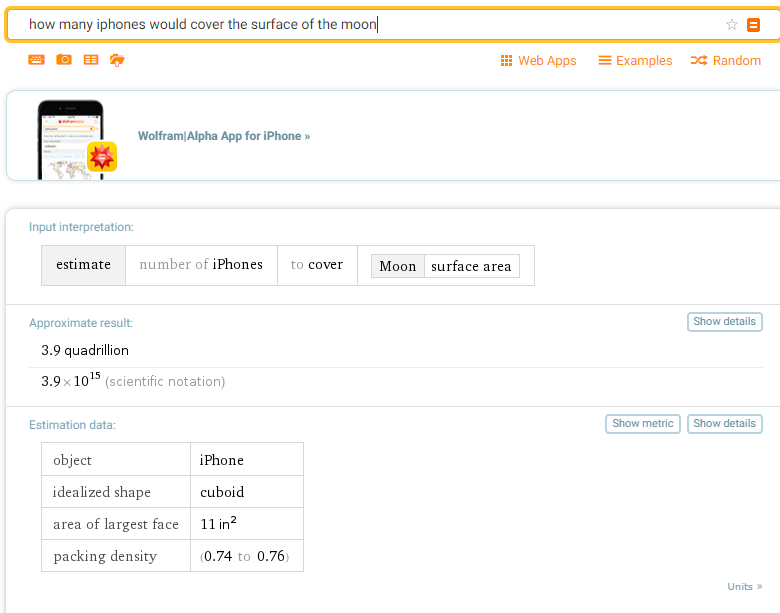Viewport: 780px width, 613px height.
Task: Click the 'object' row label
Action: pos(72,460)
